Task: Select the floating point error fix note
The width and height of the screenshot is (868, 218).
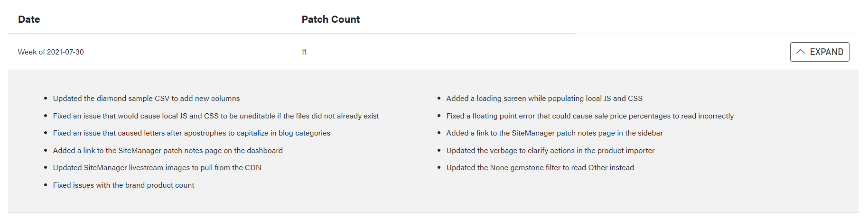Action: click(x=589, y=116)
